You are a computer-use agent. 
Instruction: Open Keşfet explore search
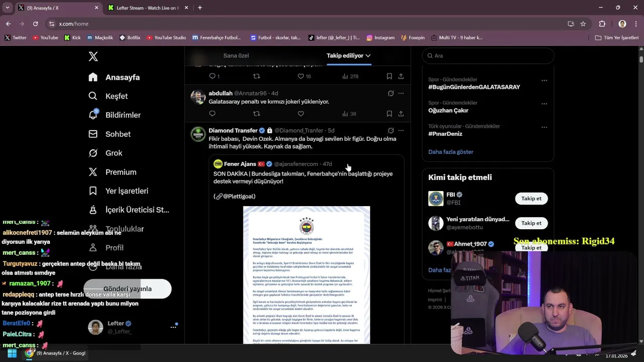coord(108,96)
